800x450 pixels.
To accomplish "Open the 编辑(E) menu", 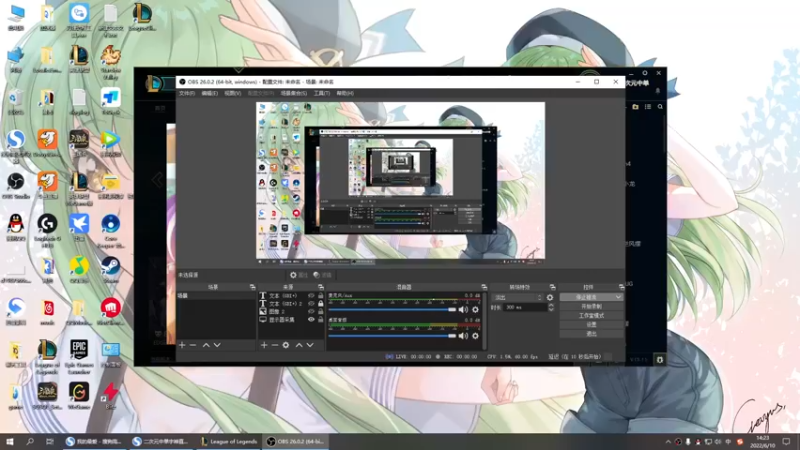I will point(209,93).
